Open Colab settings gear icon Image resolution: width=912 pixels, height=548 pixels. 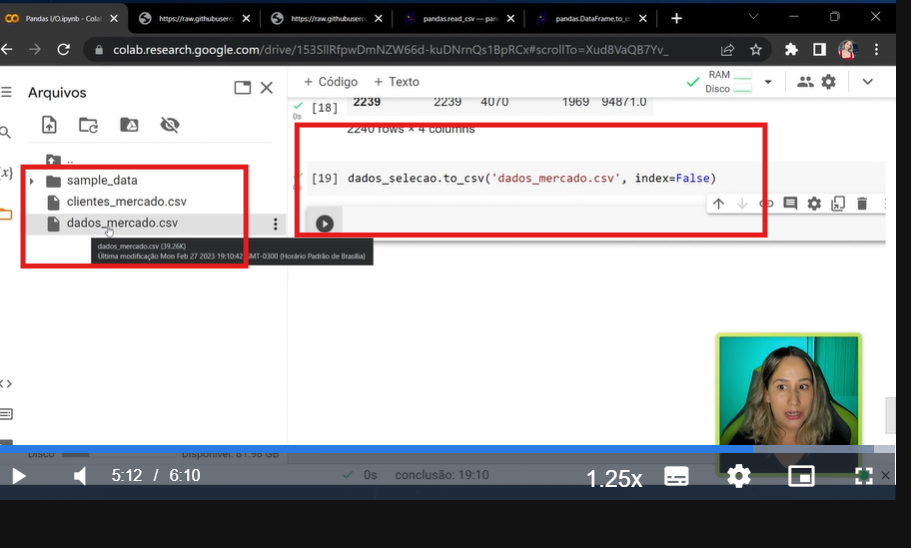828,82
